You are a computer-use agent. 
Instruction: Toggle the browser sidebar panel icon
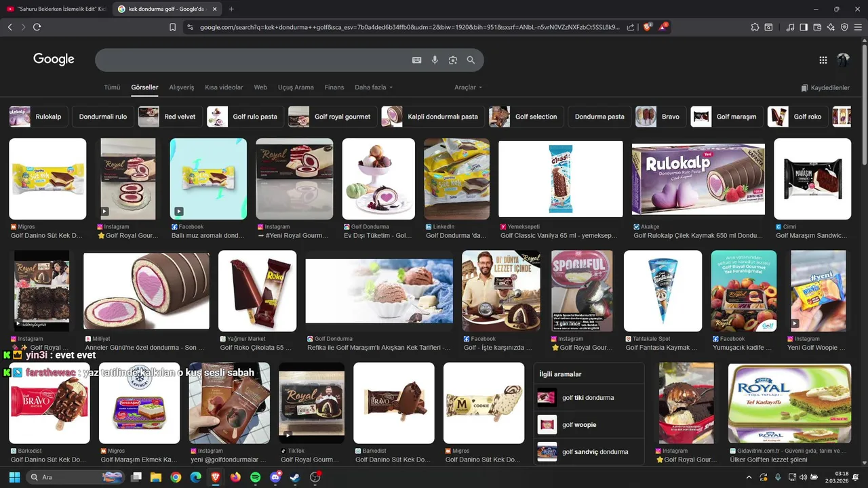point(804,27)
